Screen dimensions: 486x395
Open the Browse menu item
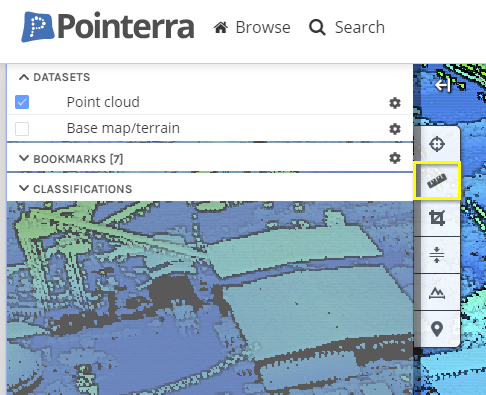252,27
